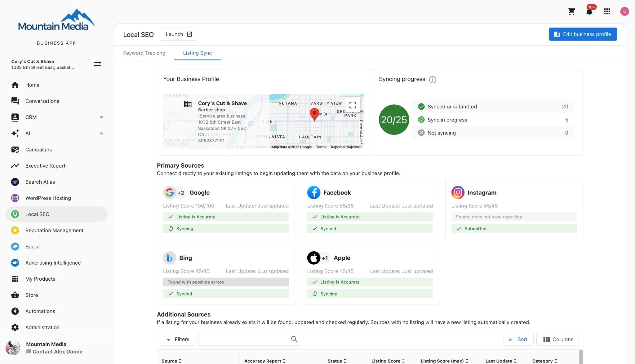Select Search Atlas in the sidebar
Screen dimensions: 635x364
[x=40, y=182]
